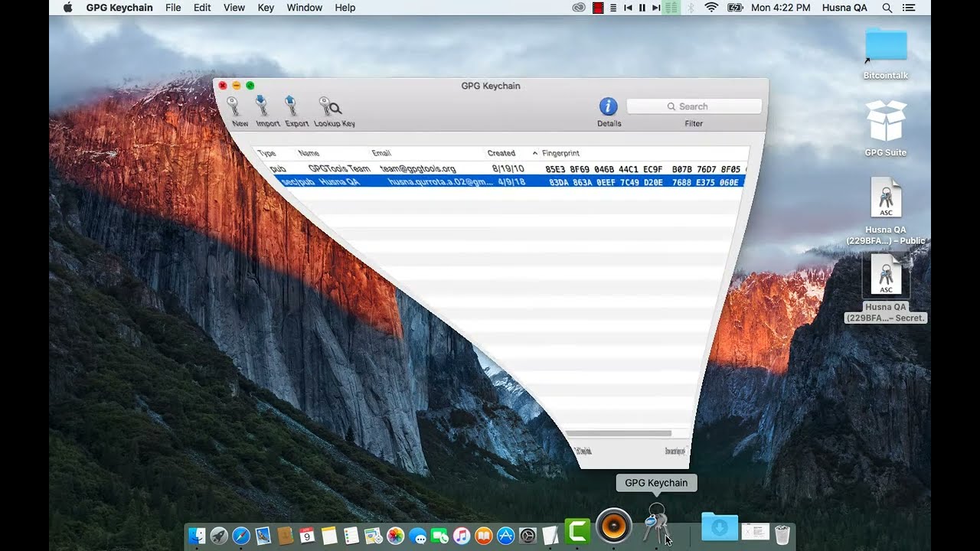Viewport: 980px width, 551px height.
Task: Open the Window menu
Action: tap(305, 8)
